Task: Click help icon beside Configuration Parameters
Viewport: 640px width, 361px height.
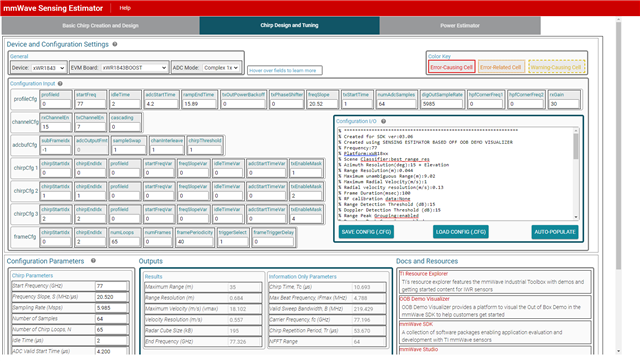Action: click(93, 261)
